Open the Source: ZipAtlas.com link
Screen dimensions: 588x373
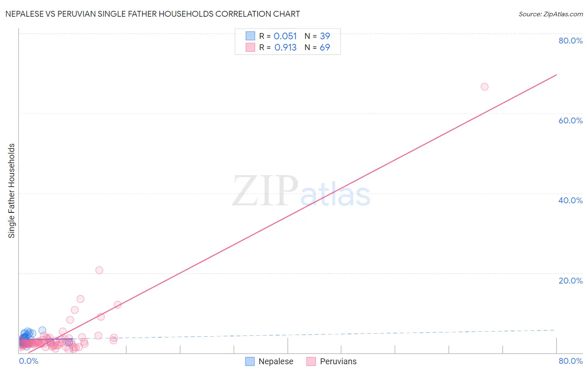pos(551,14)
